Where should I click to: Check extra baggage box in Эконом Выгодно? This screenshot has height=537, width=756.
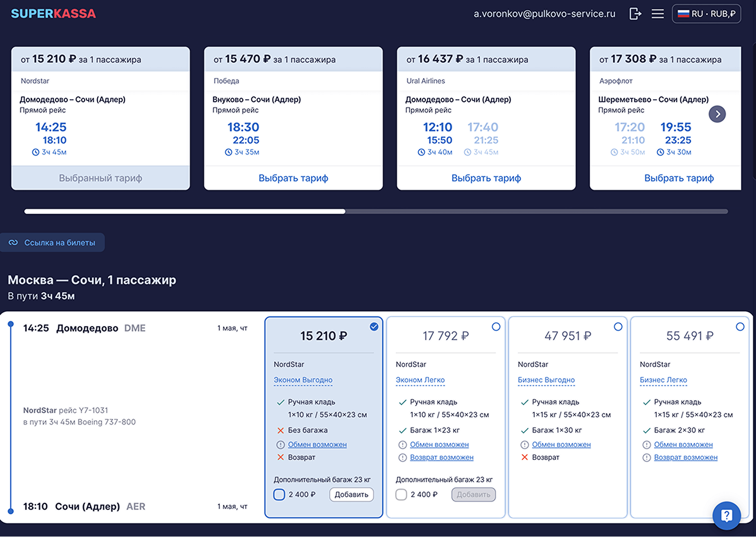279,494
